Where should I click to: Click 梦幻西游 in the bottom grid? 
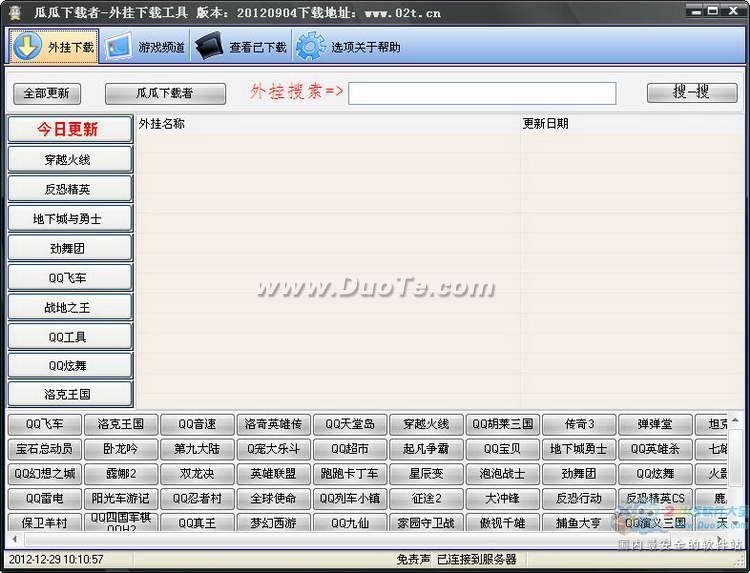[274, 523]
